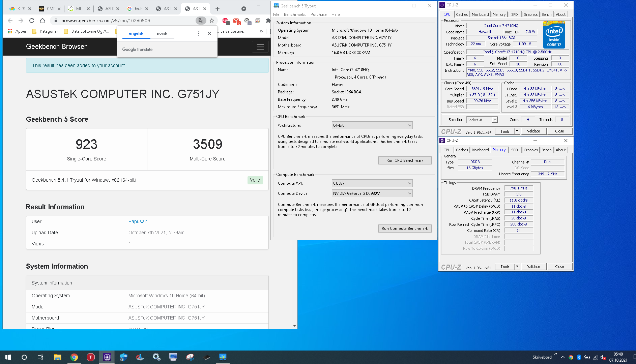Viewport: 636px width, 364px height.
Task: Open the Geekbench Browser hamburger menu
Action: [260, 47]
